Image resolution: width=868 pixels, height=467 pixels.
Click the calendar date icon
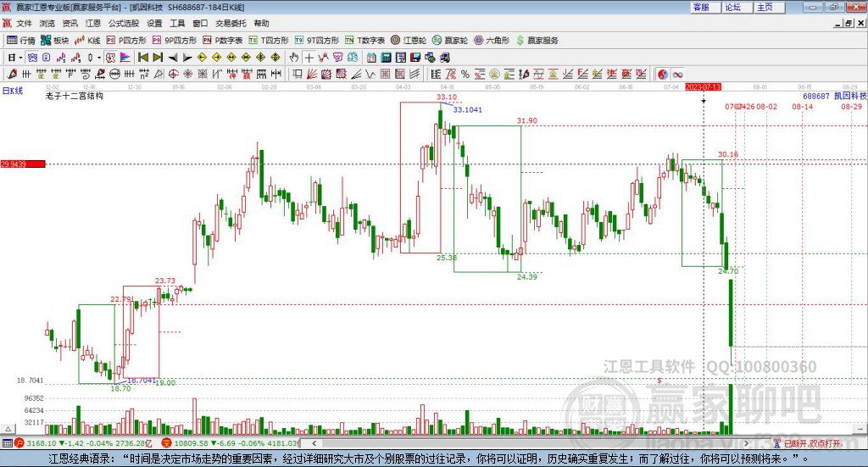pyautogui.click(x=371, y=58)
